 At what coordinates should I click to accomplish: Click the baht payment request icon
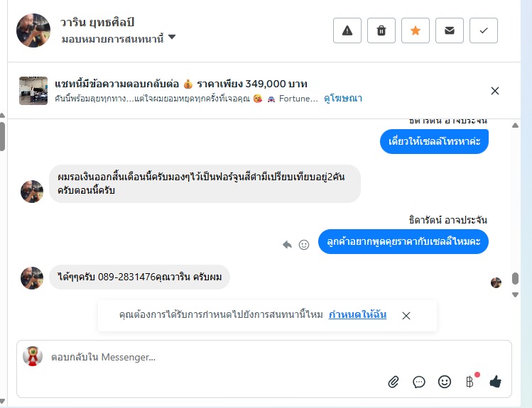coord(469,382)
